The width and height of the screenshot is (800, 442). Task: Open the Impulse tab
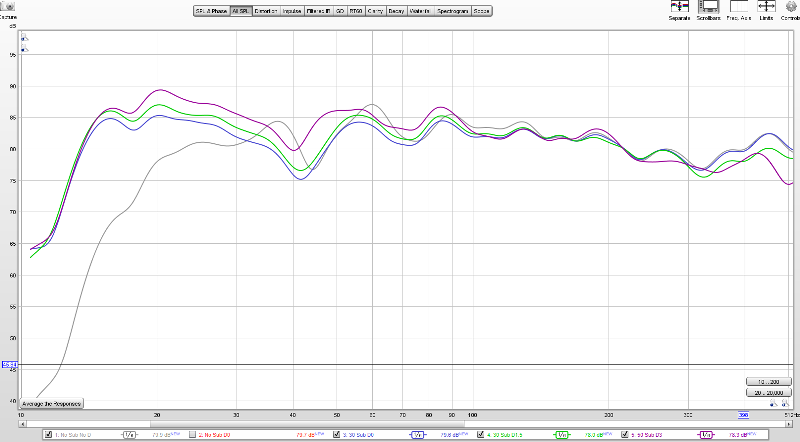point(292,11)
